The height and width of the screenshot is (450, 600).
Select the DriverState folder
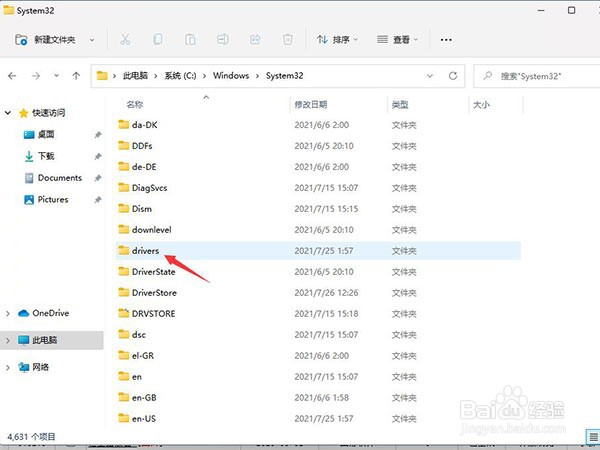[318, 272]
